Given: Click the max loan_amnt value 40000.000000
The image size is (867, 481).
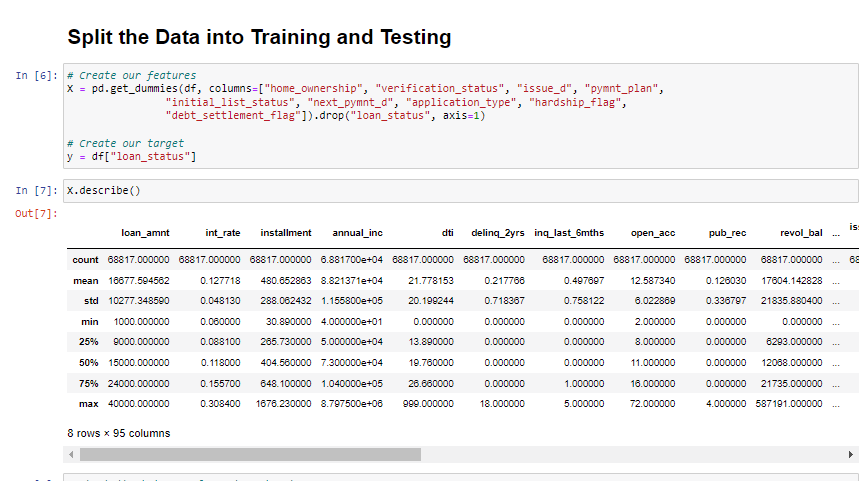Looking at the screenshot, I should 139,404.
